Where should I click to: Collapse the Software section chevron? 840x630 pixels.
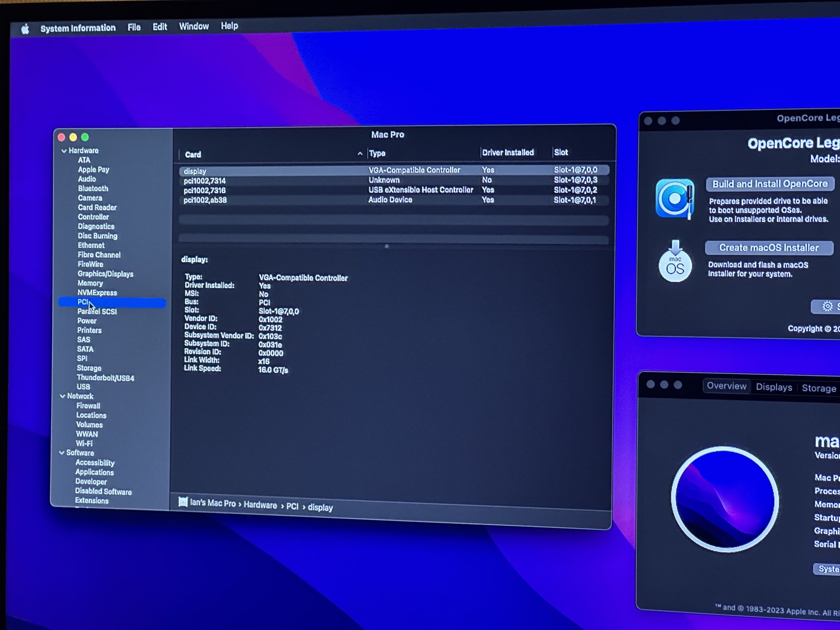tap(62, 453)
